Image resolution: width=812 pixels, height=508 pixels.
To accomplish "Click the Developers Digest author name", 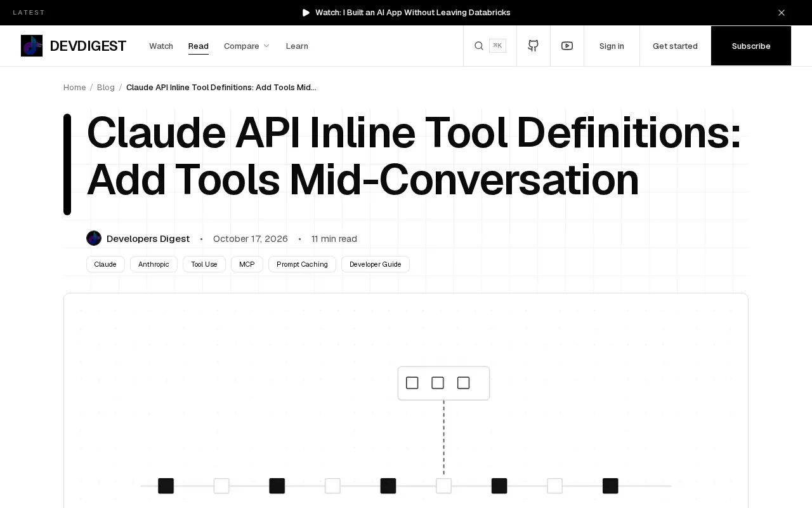I will pos(148,239).
